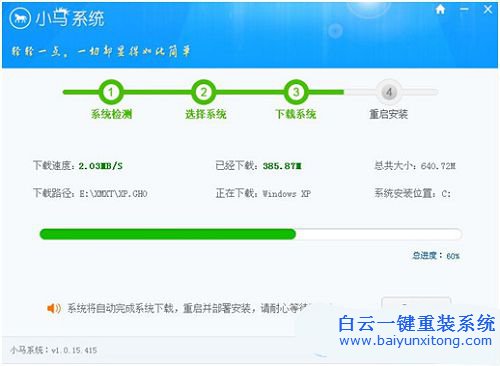Select step 2 circle 选择系统
Image resolution: width=500 pixels, height=366 pixels.
pos(203,92)
